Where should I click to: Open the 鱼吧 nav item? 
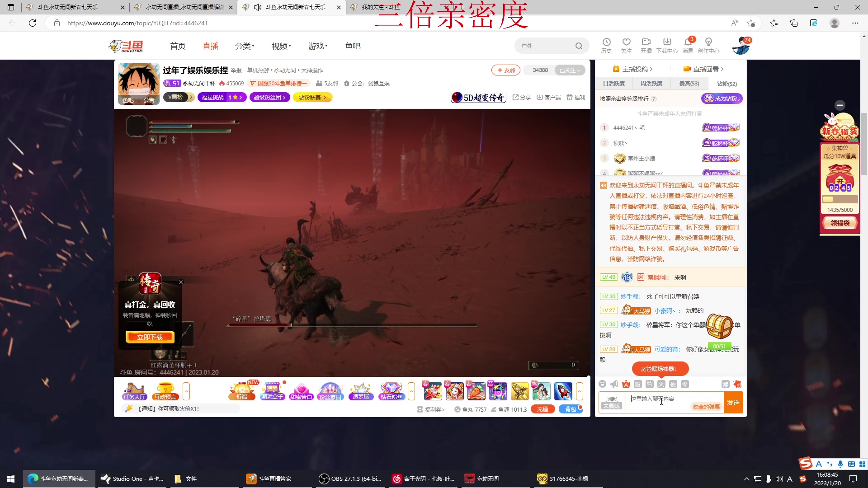point(353,46)
